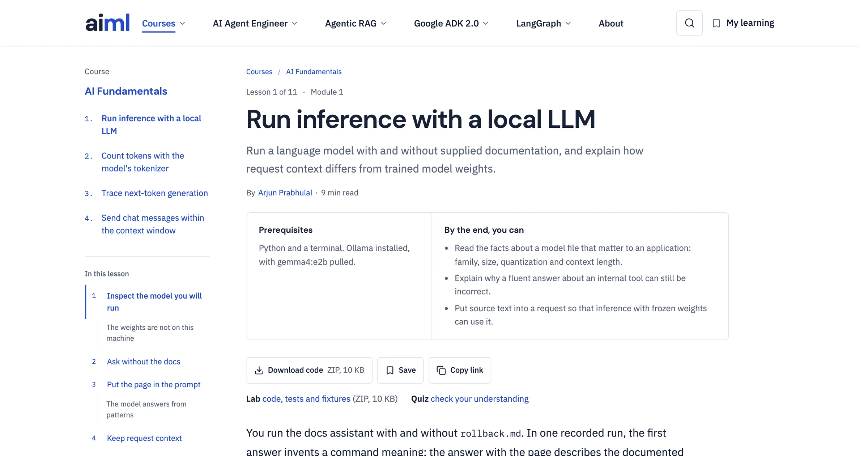Open the Google ADK 2.0 menu

click(446, 24)
